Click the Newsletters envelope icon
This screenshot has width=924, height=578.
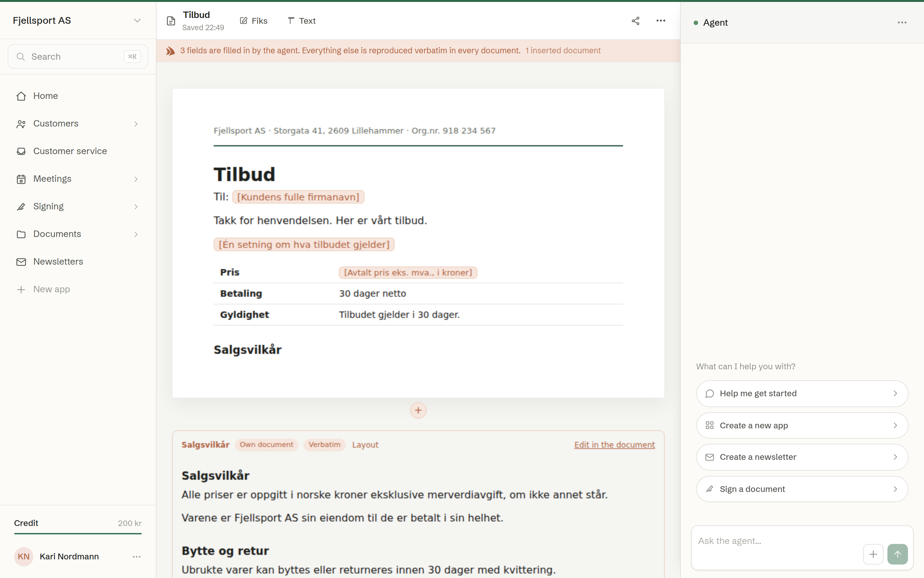pos(21,262)
